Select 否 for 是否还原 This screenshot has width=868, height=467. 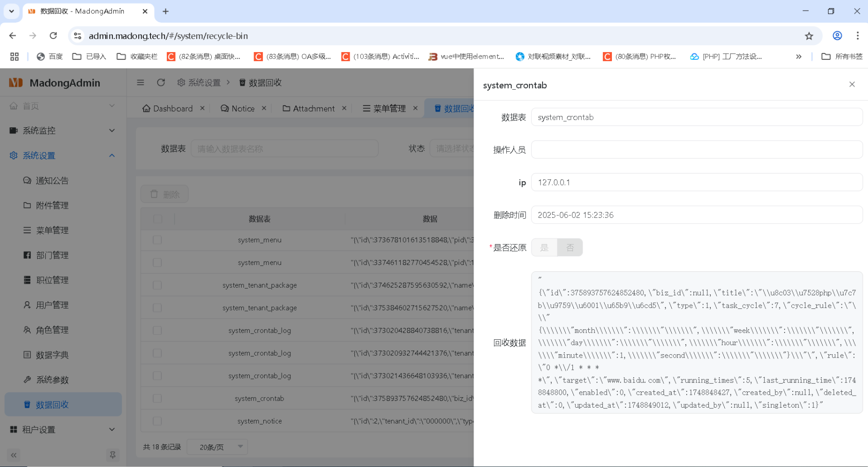click(x=570, y=247)
